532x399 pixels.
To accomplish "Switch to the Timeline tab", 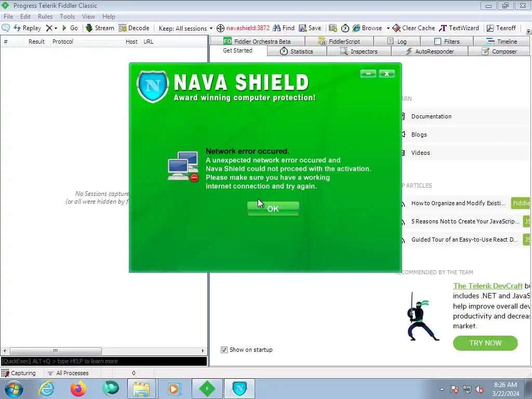I will coord(501,41).
